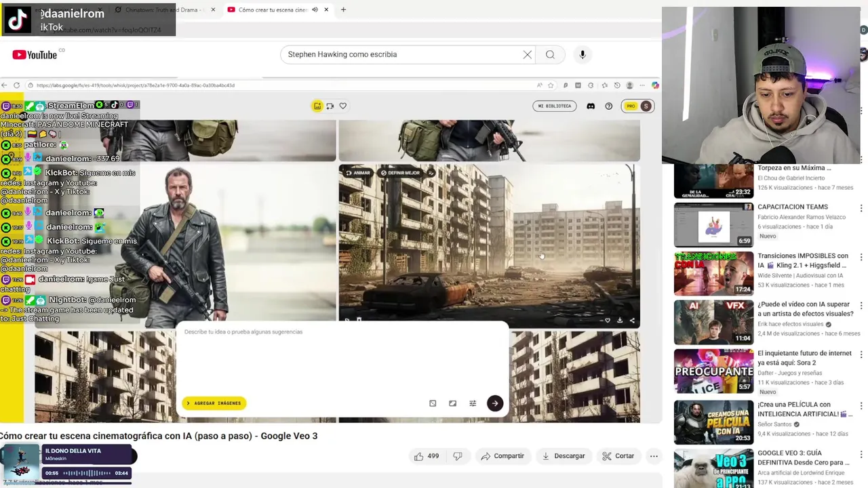Expand the Agregar Imágenes panel
Image resolution: width=868 pixels, height=488 pixels.
point(214,403)
